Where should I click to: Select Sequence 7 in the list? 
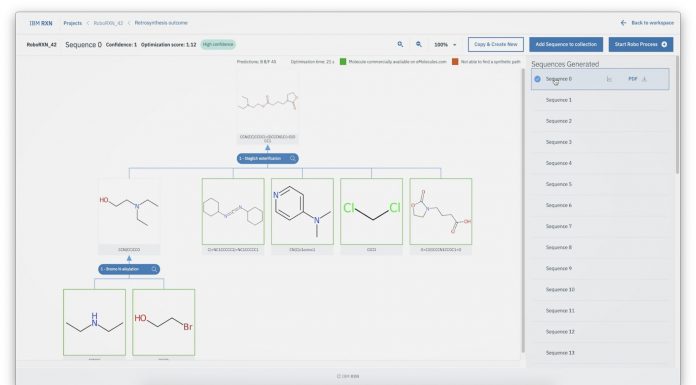coord(600,226)
